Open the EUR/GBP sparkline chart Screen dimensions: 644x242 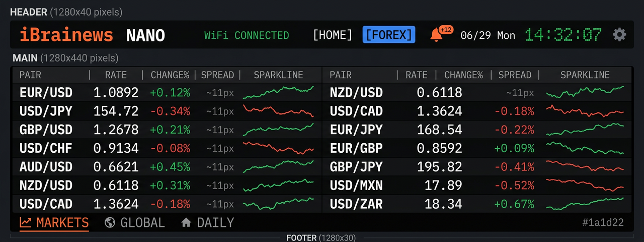pos(585,148)
